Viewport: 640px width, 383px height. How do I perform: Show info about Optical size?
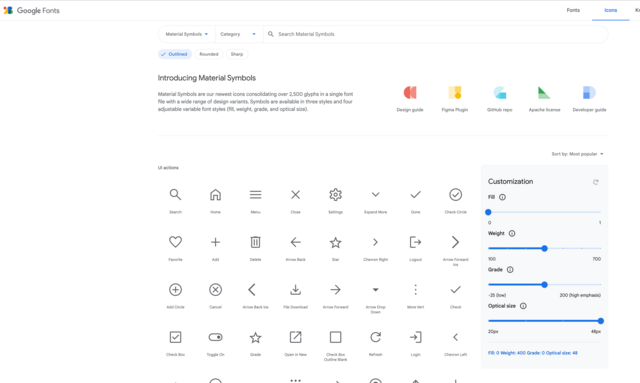point(523,306)
